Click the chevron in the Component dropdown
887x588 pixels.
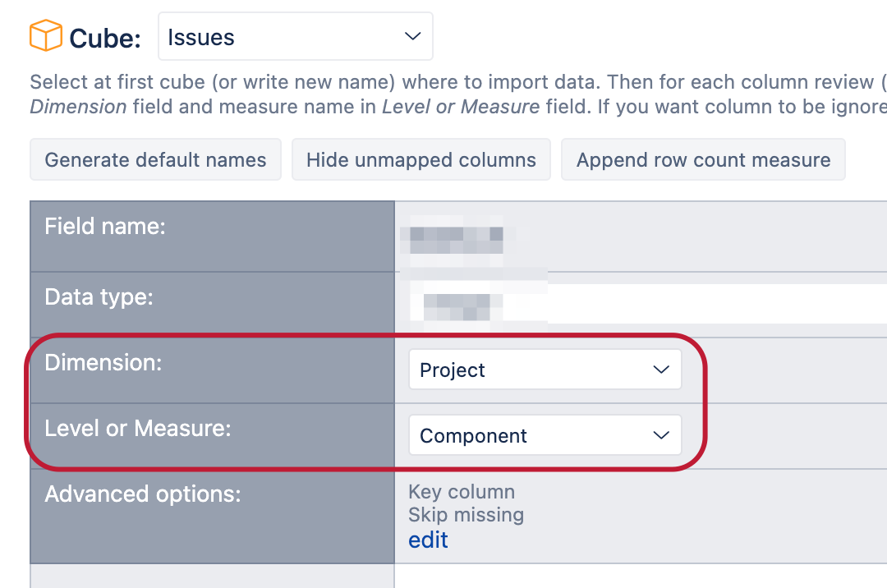660,435
